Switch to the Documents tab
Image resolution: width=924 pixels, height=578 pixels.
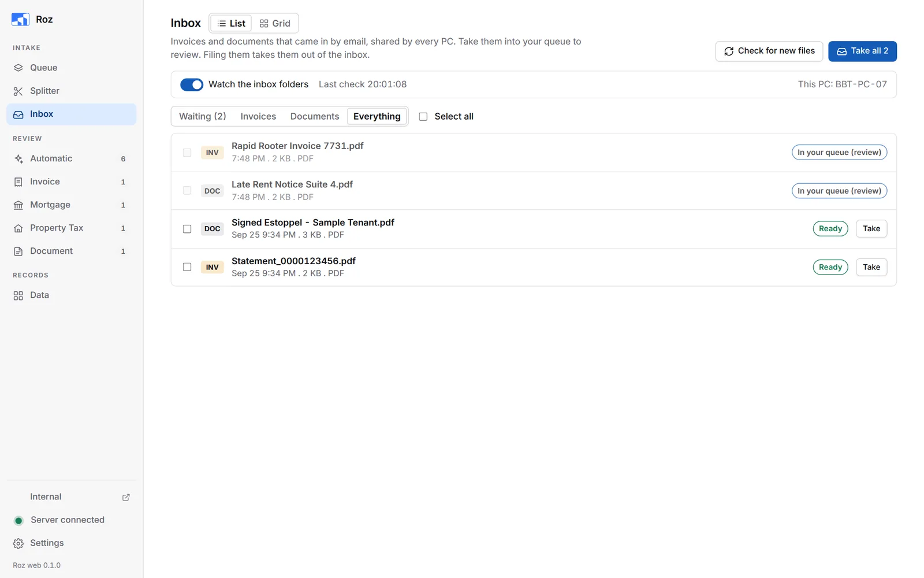point(315,116)
